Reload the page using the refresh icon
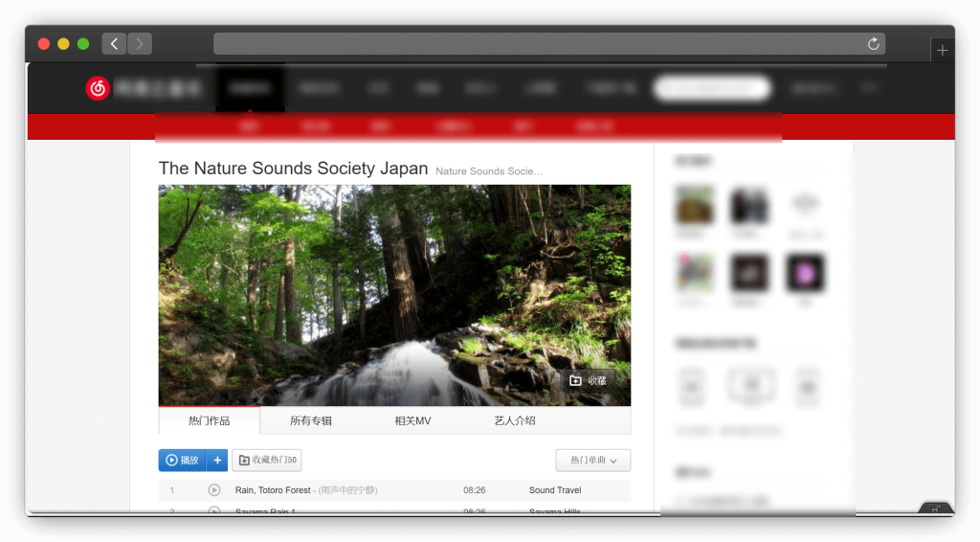 [873, 44]
